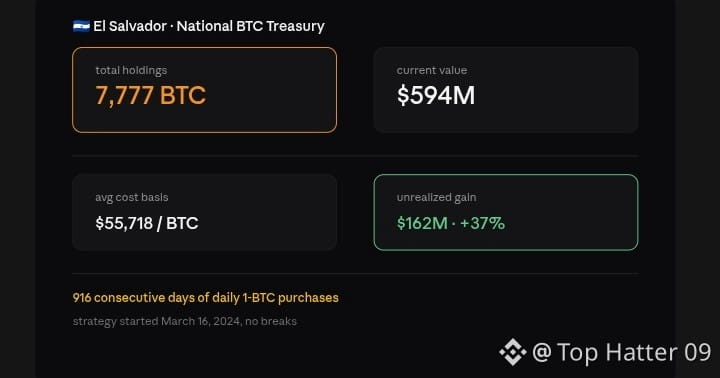
Task: Click the current value label
Action: [x=432, y=70]
